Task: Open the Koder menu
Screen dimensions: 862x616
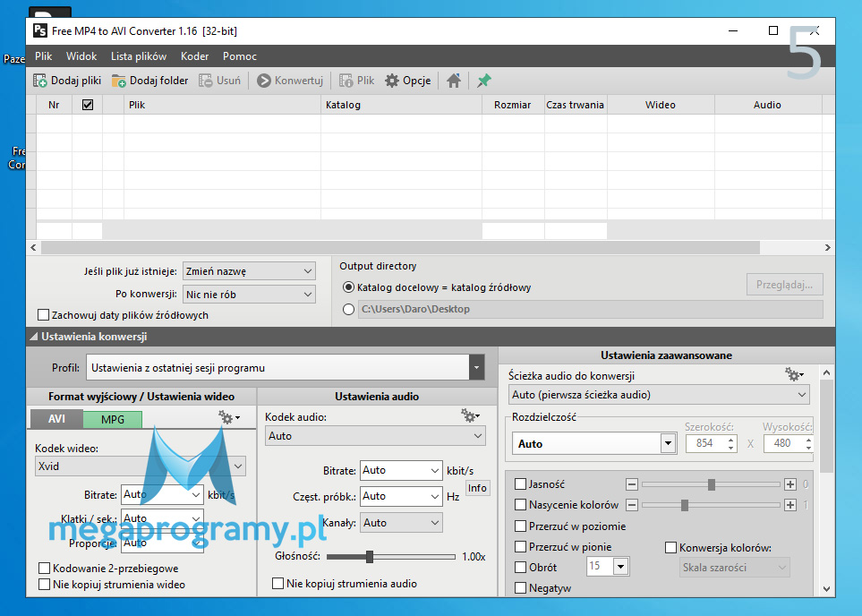Action: coord(194,56)
